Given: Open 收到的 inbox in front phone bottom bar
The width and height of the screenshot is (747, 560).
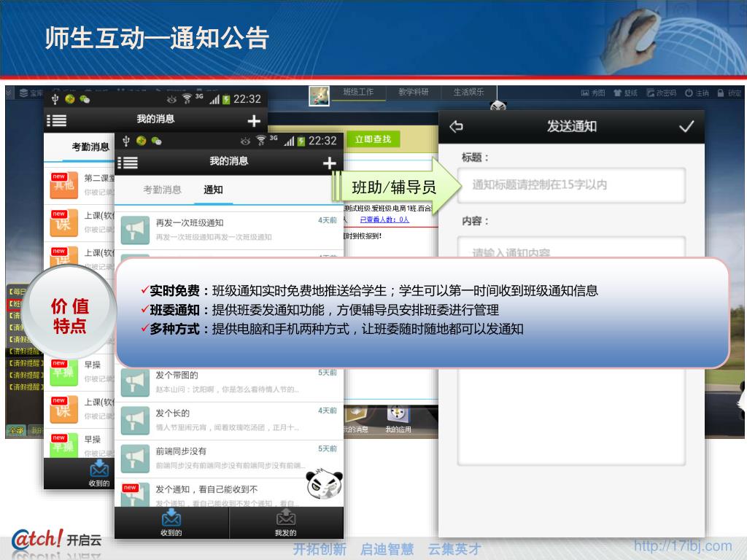Looking at the screenshot, I should pos(171,523).
